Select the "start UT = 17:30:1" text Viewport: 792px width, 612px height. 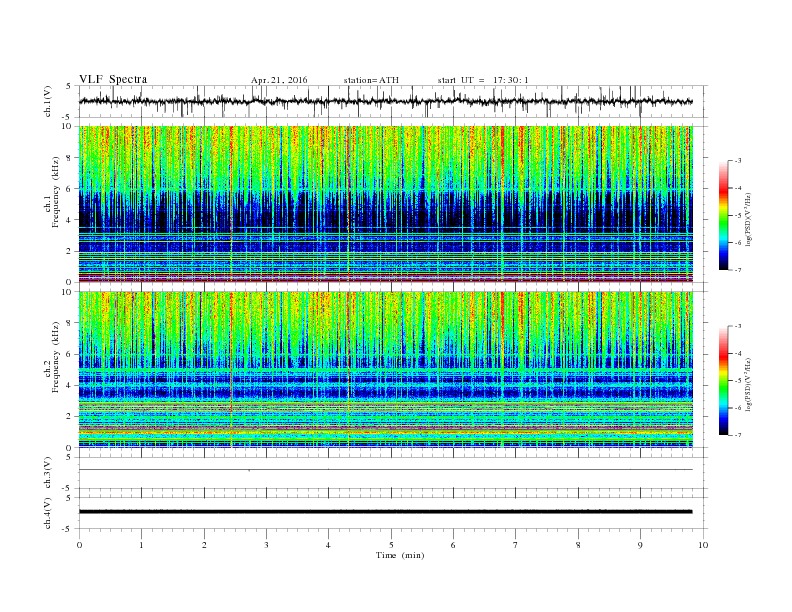click(483, 80)
